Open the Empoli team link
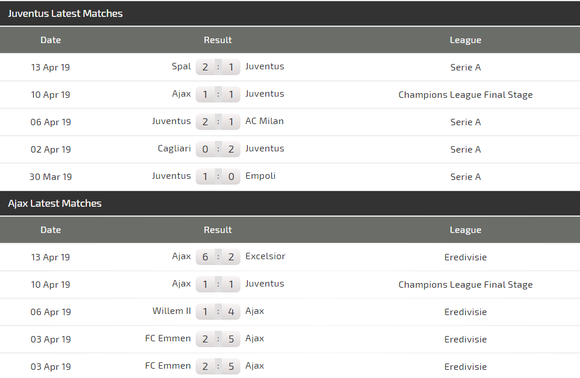This screenshot has height=378, width=580. click(260, 176)
